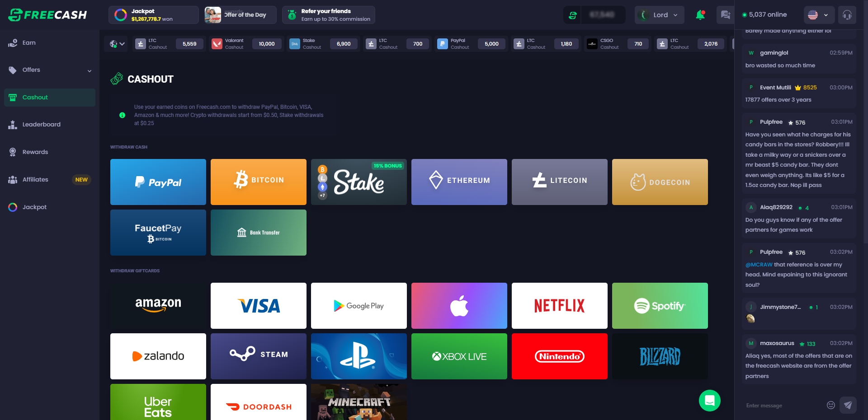This screenshot has width=868, height=420.
Task: Click username gaminglol in chat
Action: click(x=774, y=53)
